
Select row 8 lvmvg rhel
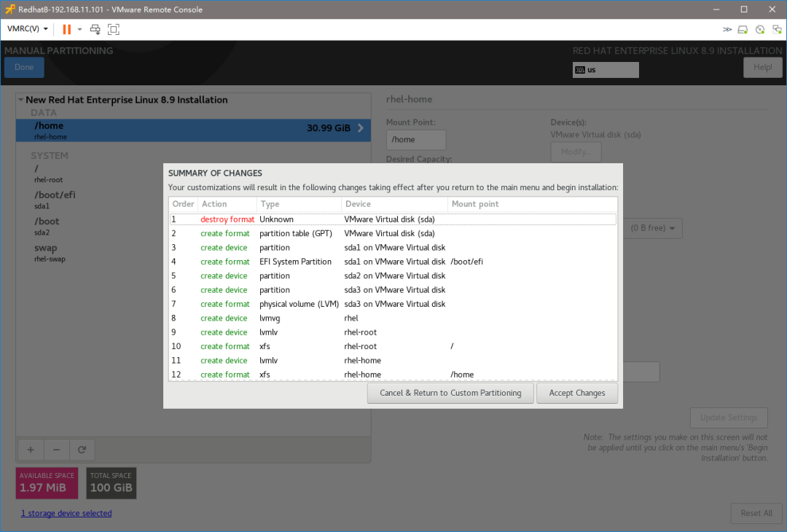coord(393,318)
